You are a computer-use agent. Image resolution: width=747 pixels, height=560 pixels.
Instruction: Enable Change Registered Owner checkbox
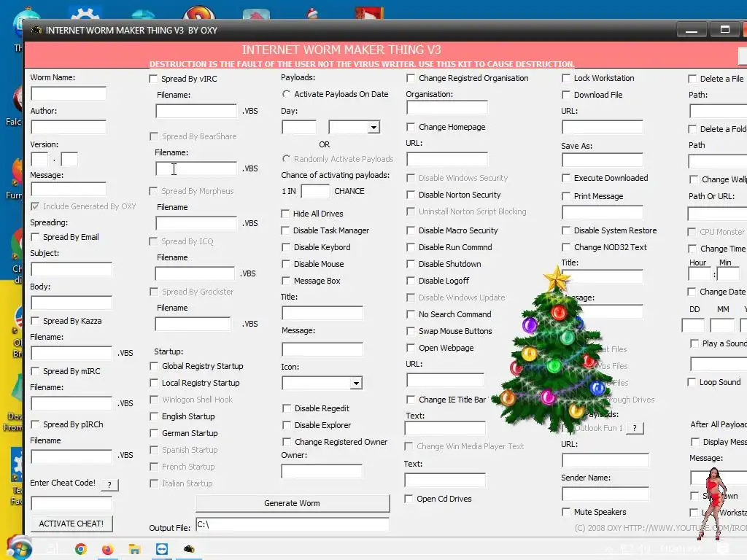pos(286,442)
